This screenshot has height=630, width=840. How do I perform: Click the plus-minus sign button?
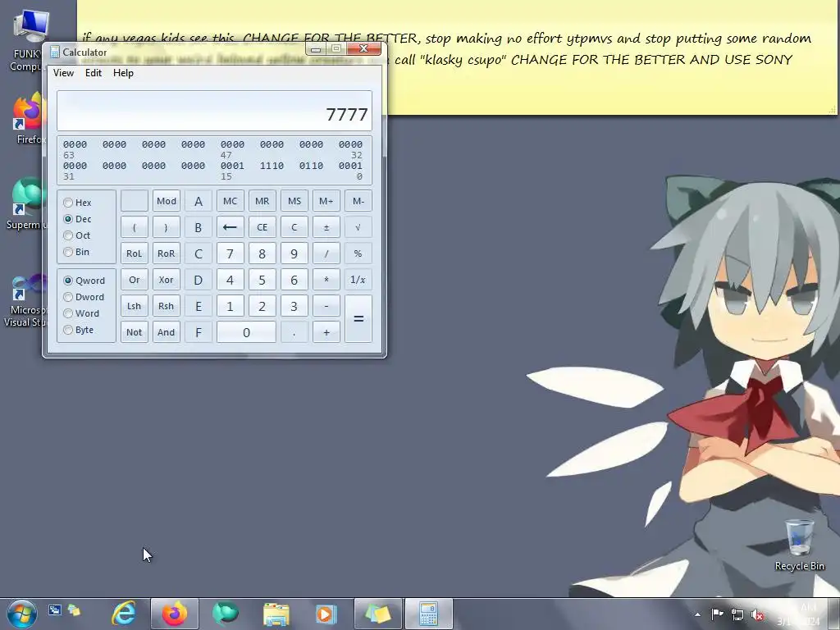point(326,227)
